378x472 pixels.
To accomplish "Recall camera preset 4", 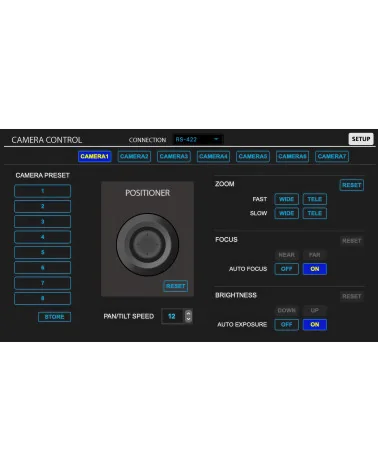I will (43, 237).
